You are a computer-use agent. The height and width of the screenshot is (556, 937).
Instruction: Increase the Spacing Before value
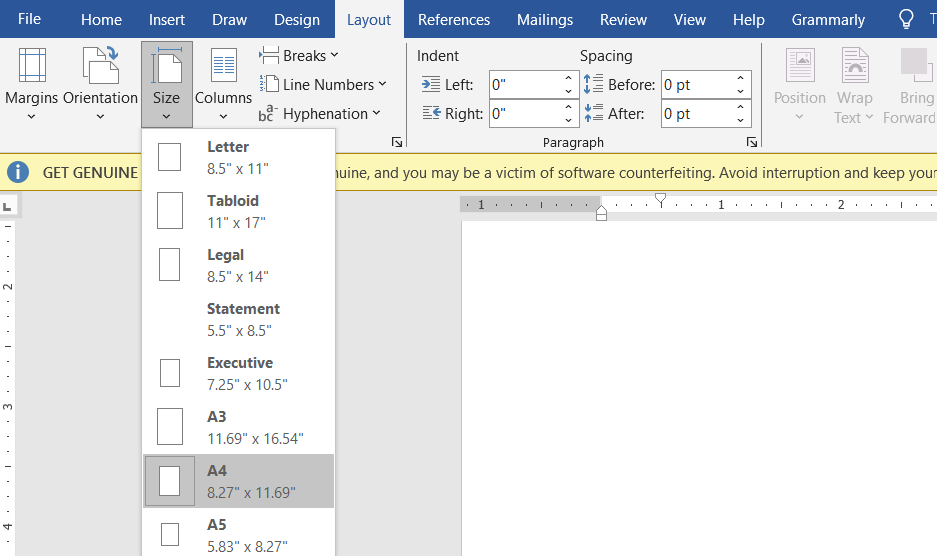click(741, 79)
